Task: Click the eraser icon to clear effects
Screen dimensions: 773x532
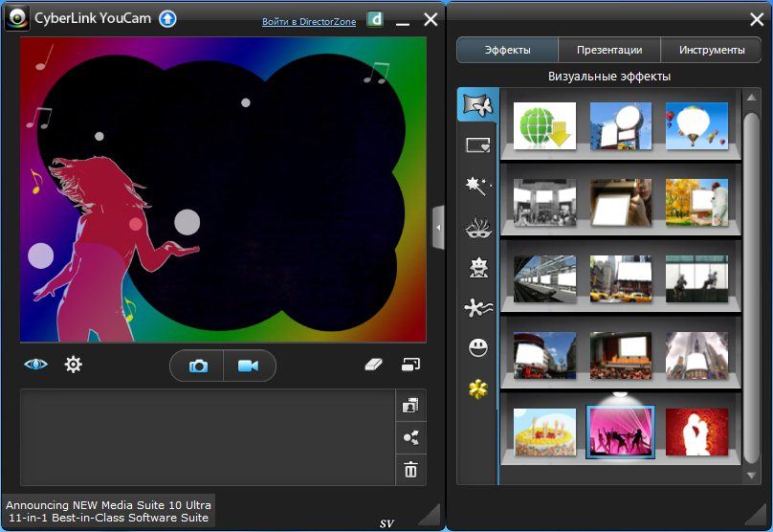Action: (x=374, y=365)
